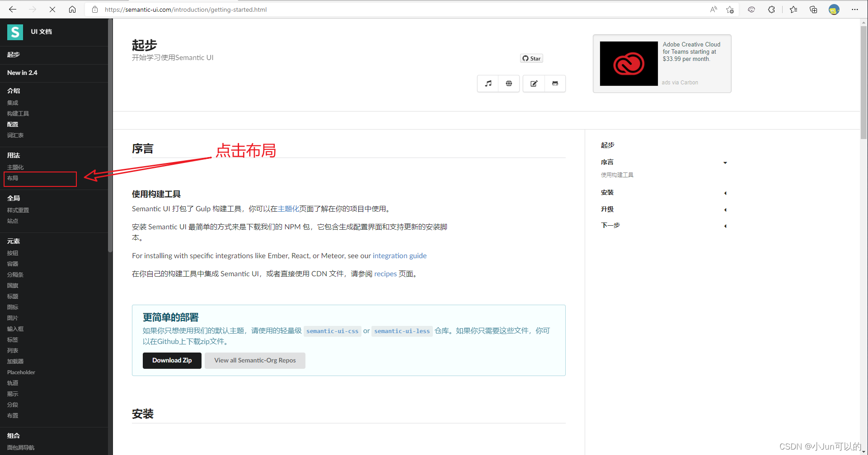
Task: Open 样式重置 under 全局 in the sidebar
Action: pos(18,210)
